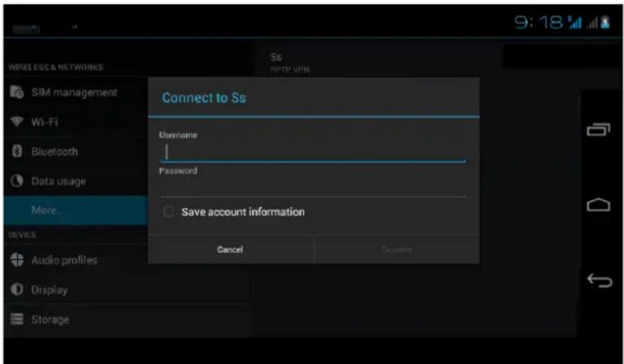Click the Bluetooth icon in settings

[x=16, y=152]
